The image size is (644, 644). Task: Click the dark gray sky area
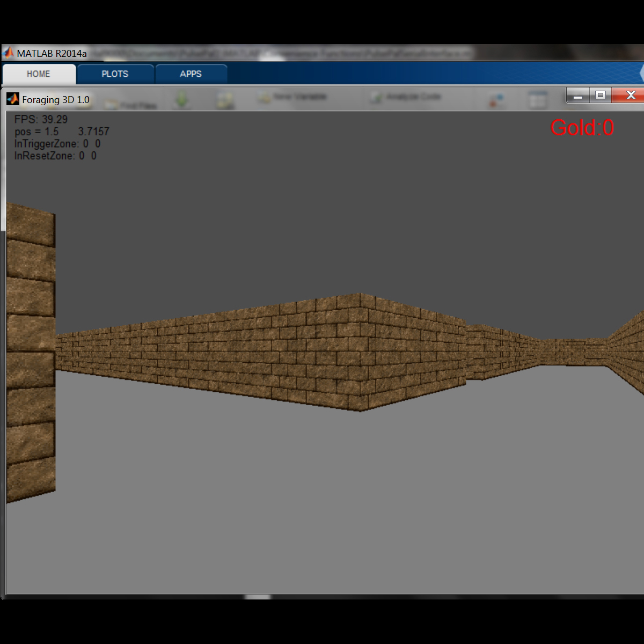coord(322,215)
